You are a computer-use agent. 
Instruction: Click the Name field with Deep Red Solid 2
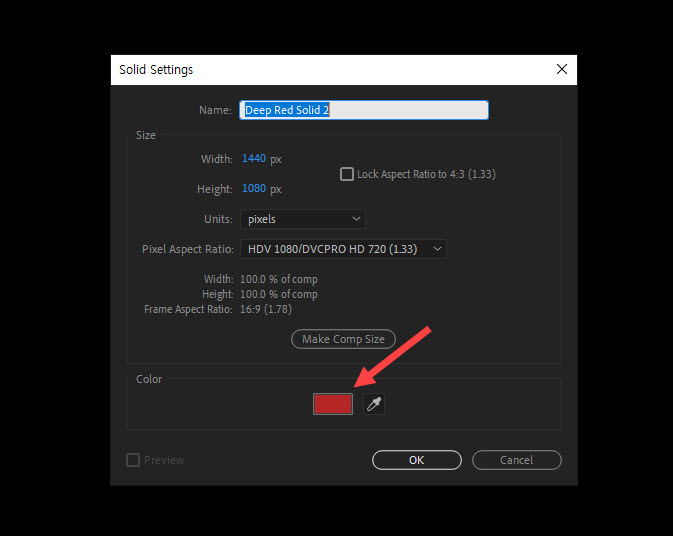364,110
